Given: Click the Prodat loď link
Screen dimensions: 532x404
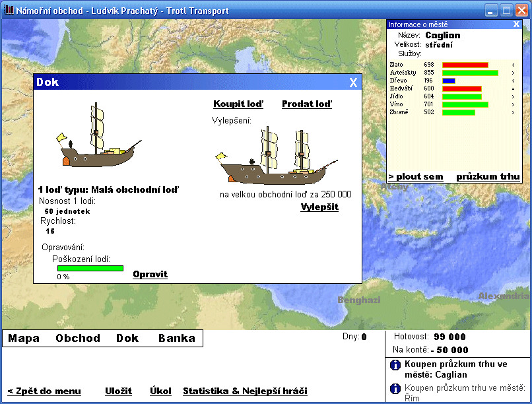Looking at the screenshot, I should (307, 104).
